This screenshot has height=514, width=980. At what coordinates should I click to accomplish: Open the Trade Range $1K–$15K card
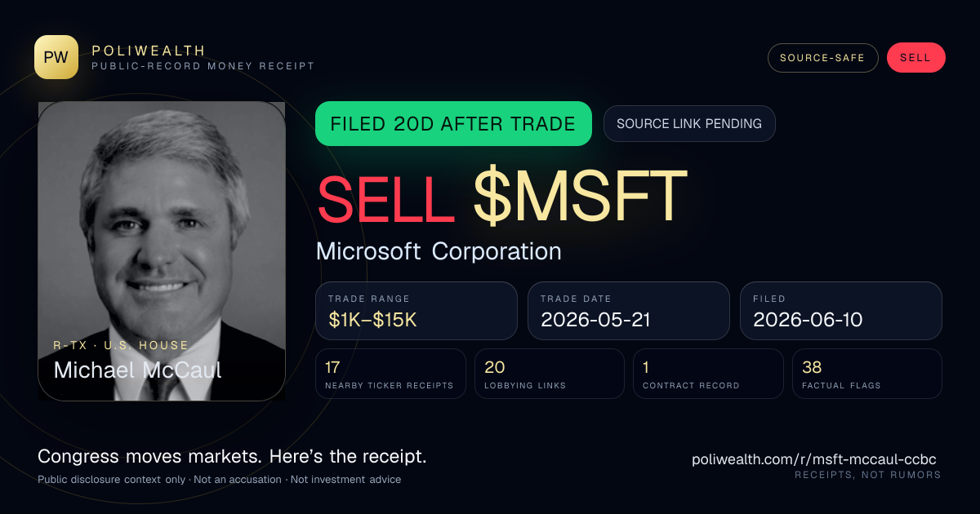416,311
